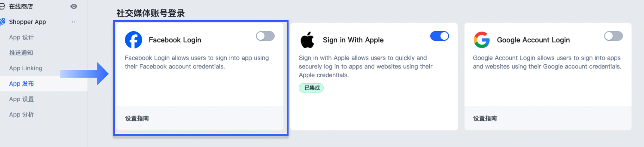The image size is (644, 147).
Task: Open App Linking in sidebar
Action: (26, 68)
